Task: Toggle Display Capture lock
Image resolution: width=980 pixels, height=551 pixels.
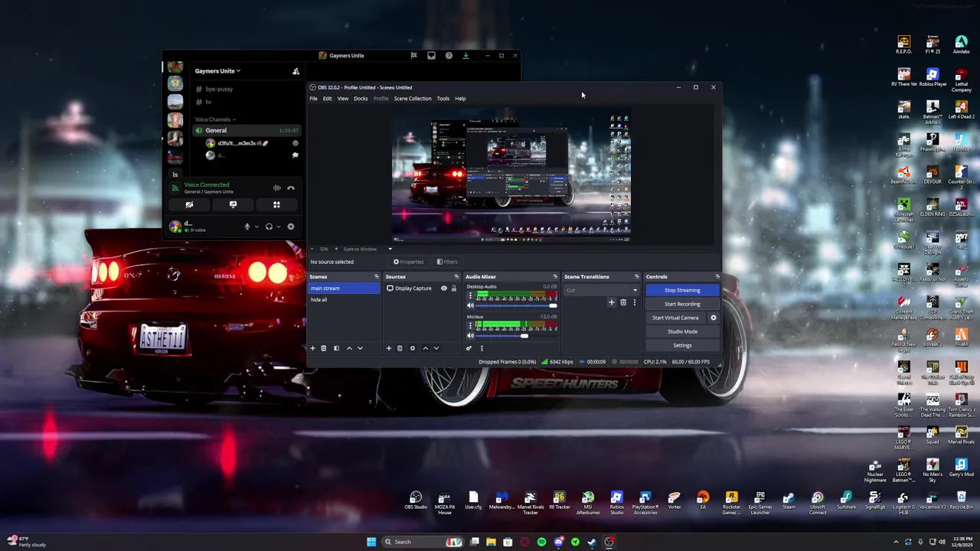Action: (x=453, y=289)
